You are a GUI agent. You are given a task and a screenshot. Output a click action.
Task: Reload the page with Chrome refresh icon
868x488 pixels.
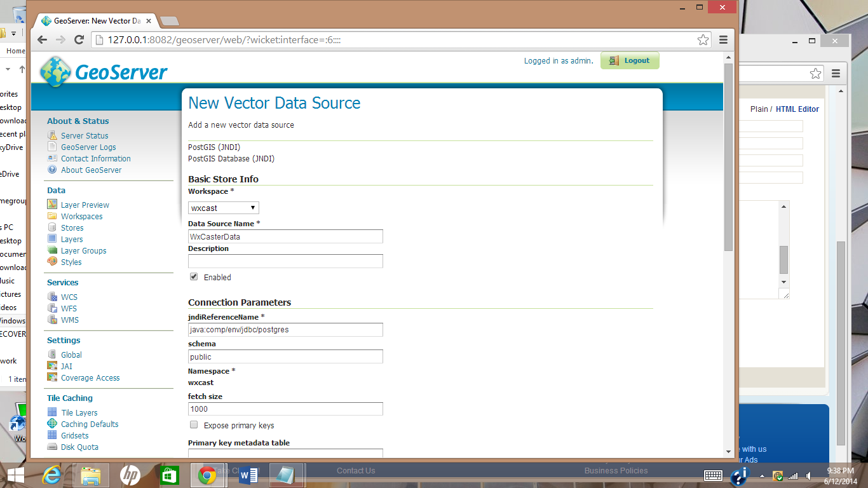[79, 39]
